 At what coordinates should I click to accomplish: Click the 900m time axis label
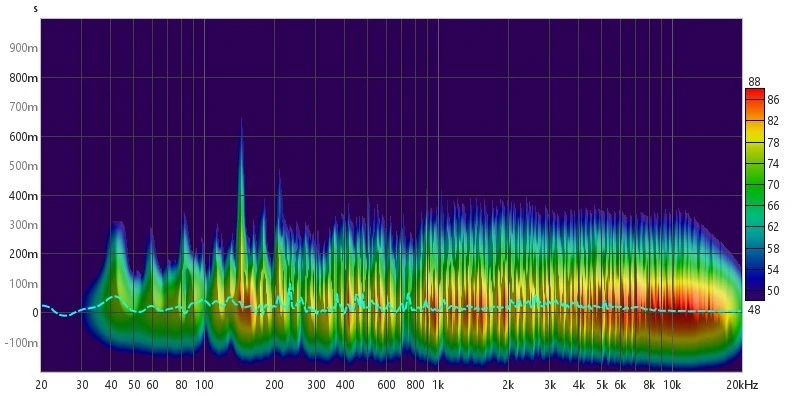pyautogui.click(x=24, y=48)
